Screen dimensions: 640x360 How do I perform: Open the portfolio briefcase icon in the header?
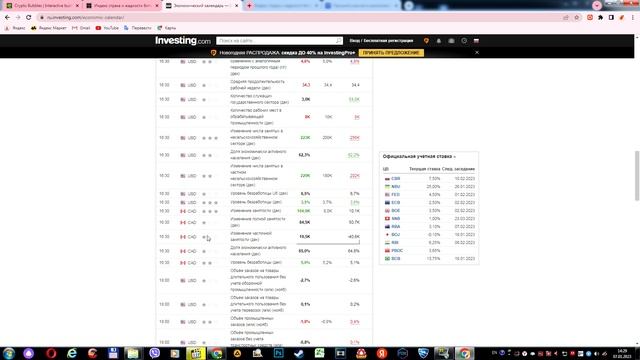tap(451, 41)
